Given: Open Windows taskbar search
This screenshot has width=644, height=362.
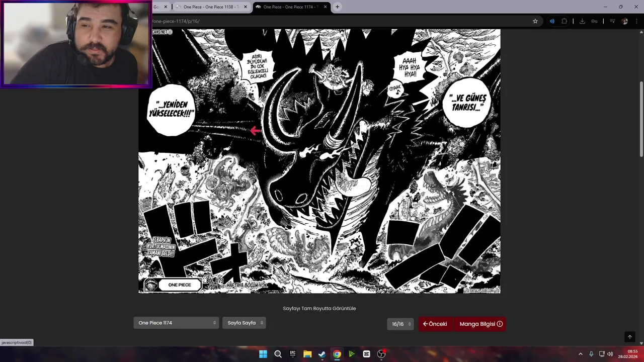Looking at the screenshot, I should (x=278, y=354).
